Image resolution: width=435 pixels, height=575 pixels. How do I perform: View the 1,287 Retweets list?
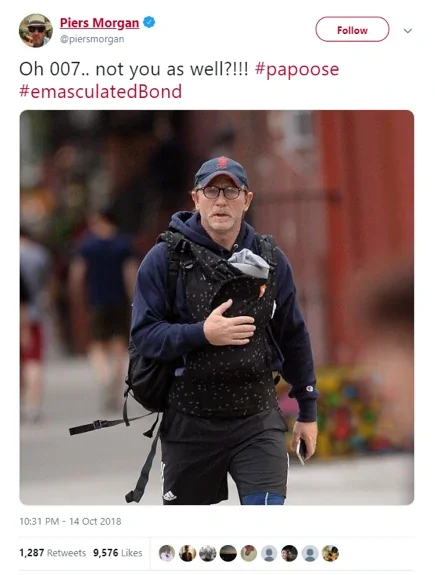point(52,553)
